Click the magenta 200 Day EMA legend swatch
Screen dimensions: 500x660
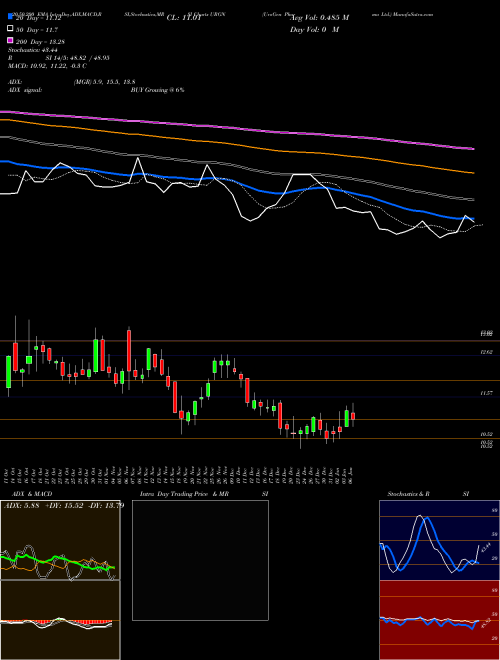[10, 40]
